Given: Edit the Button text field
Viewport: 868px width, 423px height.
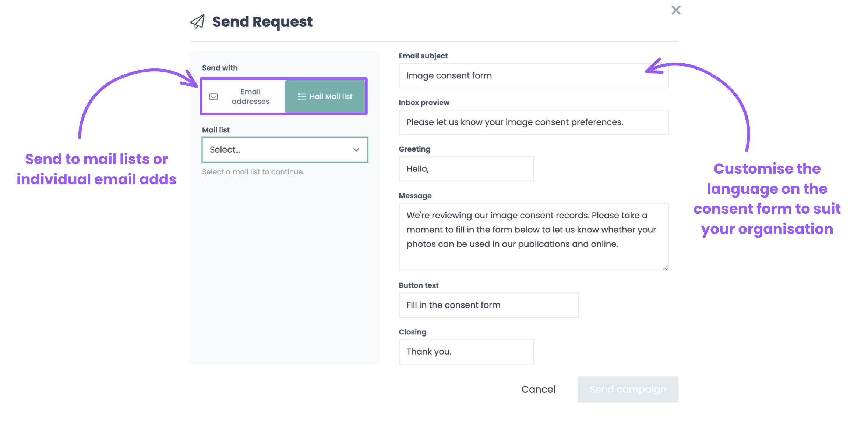Looking at the screenshot, I should click(489, 305).
